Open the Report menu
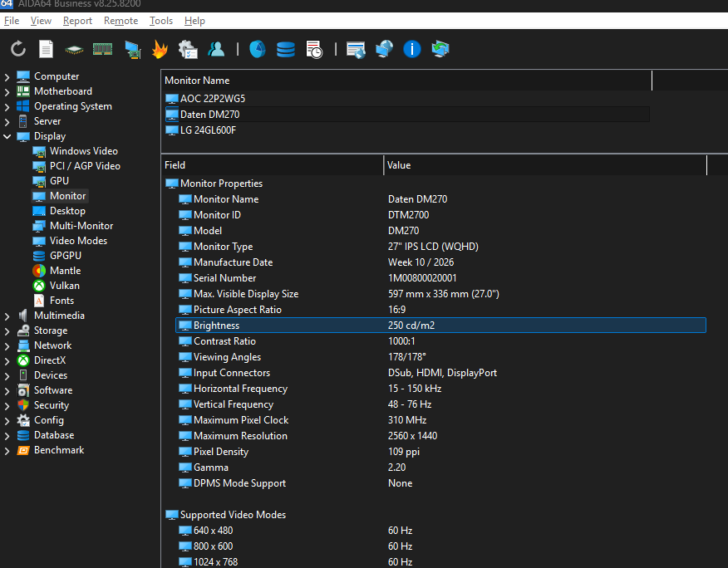 (x=78, y=21)
